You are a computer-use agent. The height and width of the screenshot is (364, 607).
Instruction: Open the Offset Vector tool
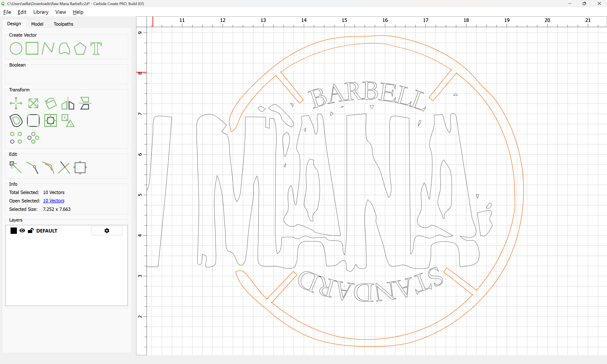point(16,120)
